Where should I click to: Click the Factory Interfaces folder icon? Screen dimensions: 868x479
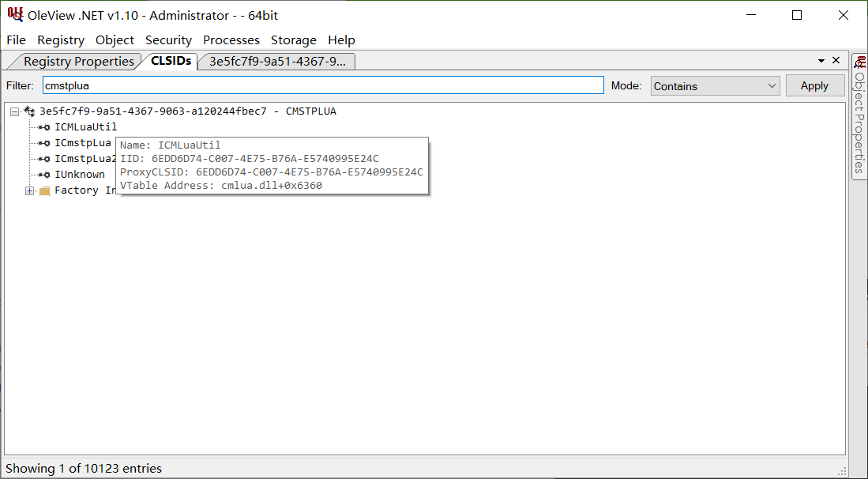45,191
